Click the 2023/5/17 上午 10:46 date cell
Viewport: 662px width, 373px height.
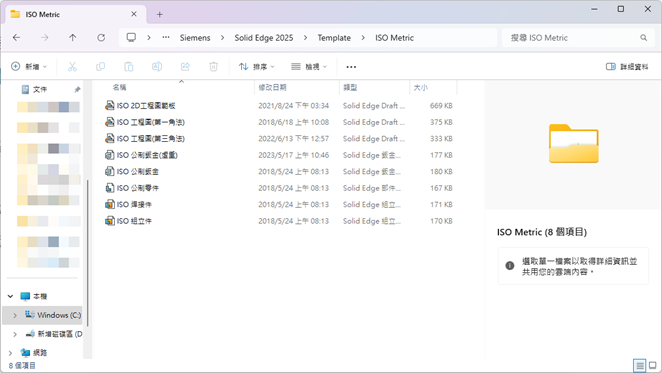pos(293,155)
